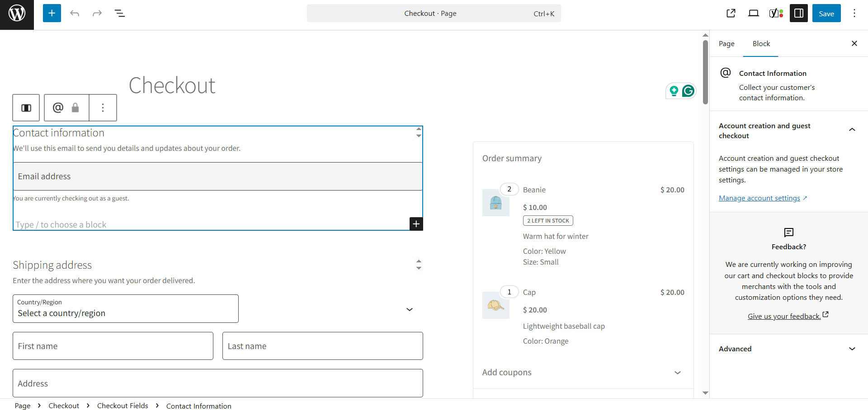Open the Checkout breadcrumb item
The image size is (868, 410).
click(63, 405)
